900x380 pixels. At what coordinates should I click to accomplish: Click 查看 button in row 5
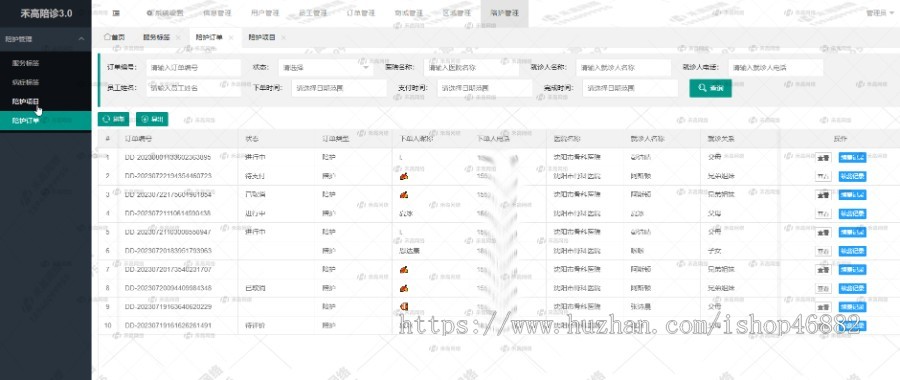pyautogui.click(x=823, y=232)
